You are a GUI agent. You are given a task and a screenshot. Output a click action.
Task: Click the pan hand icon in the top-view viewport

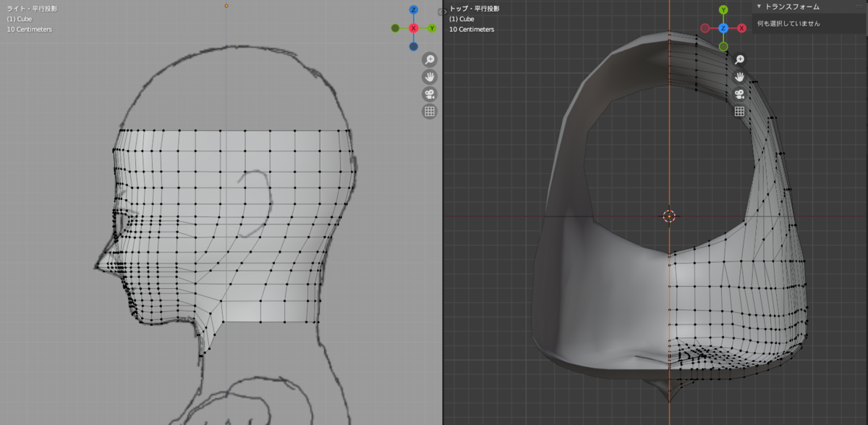coord(739,77)
